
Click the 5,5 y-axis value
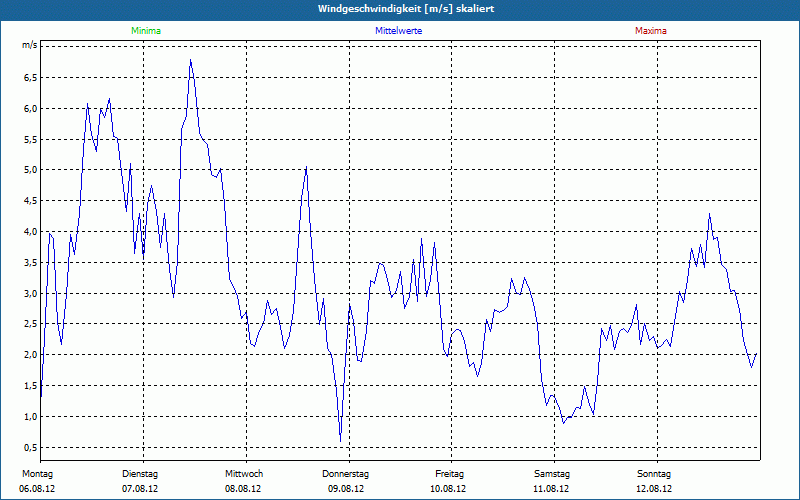[30, 139]
